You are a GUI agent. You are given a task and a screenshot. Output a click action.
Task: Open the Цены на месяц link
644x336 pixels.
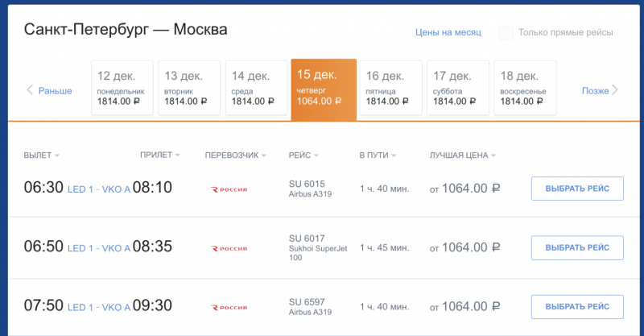point(448,32)
